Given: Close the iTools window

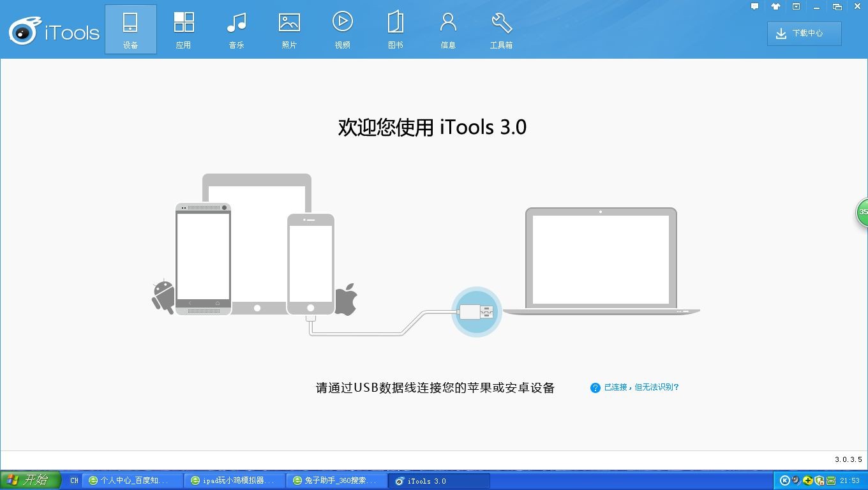Looking at the screenshot, I should point(857,6).
